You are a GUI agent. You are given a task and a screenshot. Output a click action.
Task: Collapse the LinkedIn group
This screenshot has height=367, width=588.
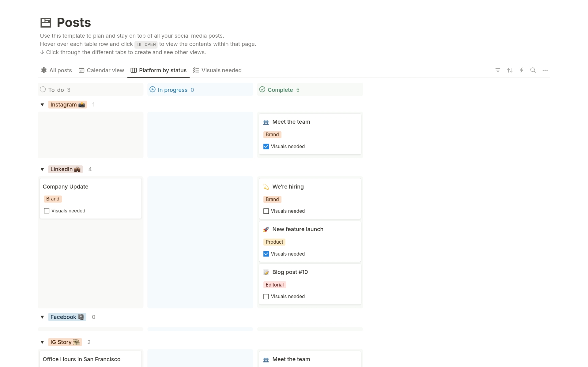pos(42,169)
